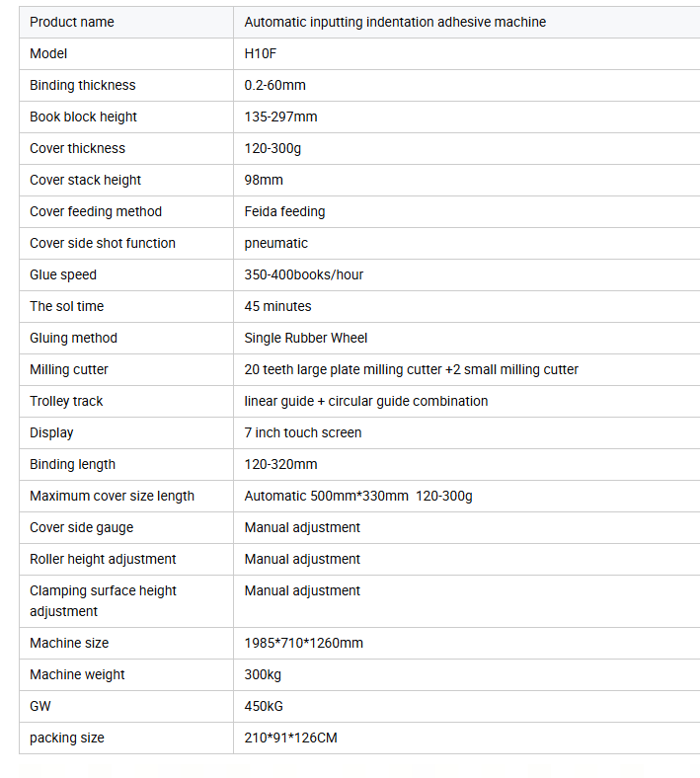Click the 'Cover thickness' label
Viewport: 700px width, 778px height.
pos(77,148)
